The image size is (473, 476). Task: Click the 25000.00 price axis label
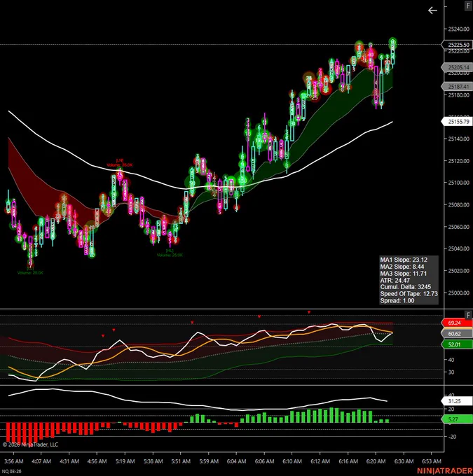459,293
